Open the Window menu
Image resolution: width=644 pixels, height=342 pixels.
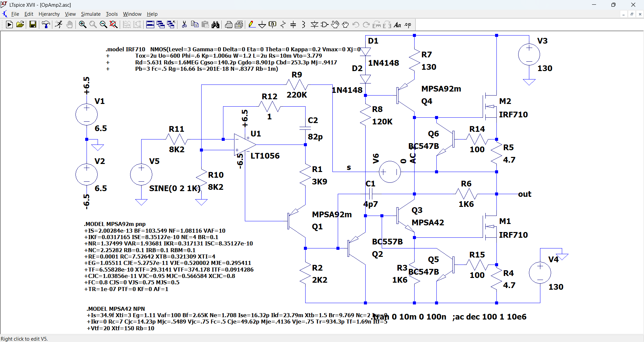pos(132,14)
